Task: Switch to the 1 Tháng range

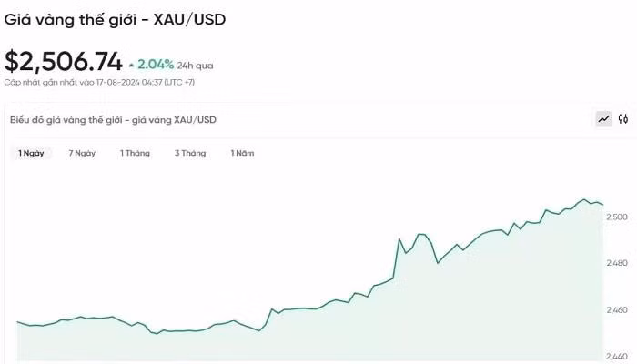Action: [135, 153]
